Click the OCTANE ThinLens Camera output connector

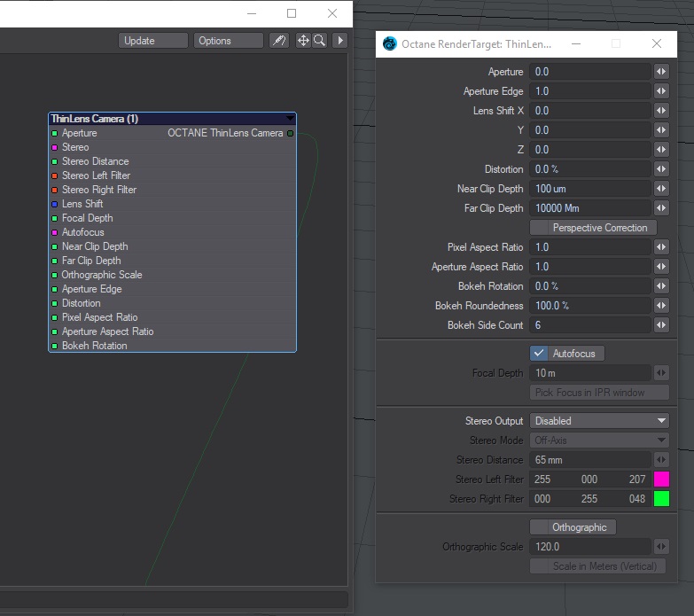pos(291,133)
